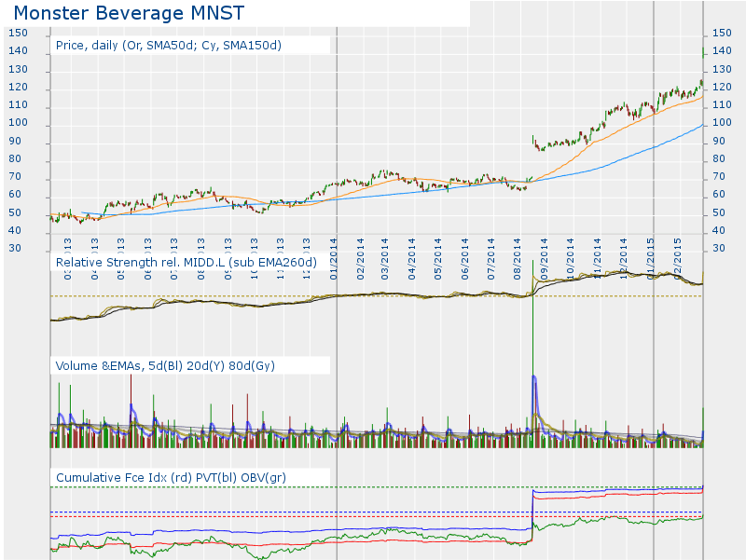Click the Relative Strength rel. MIDD.L label
Viewport: 746px width, 560px height.
click(186, 263)
